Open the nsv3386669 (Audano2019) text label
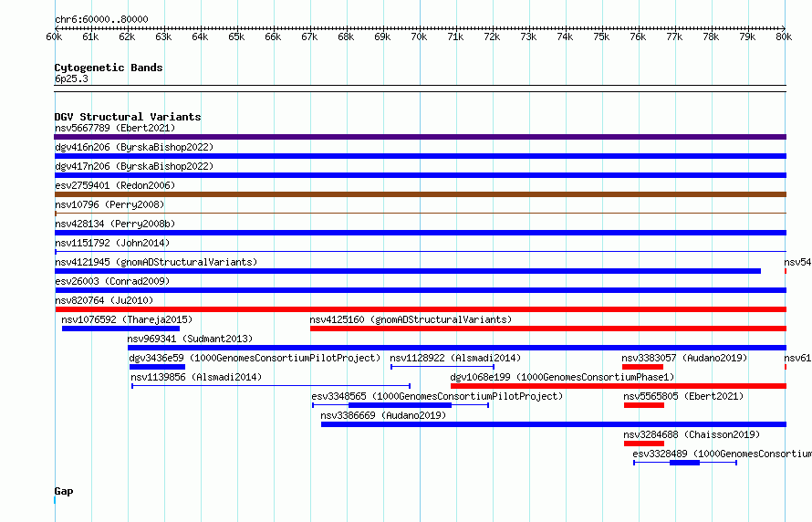This screenshot has height=522, width=812. coord(383,415)
